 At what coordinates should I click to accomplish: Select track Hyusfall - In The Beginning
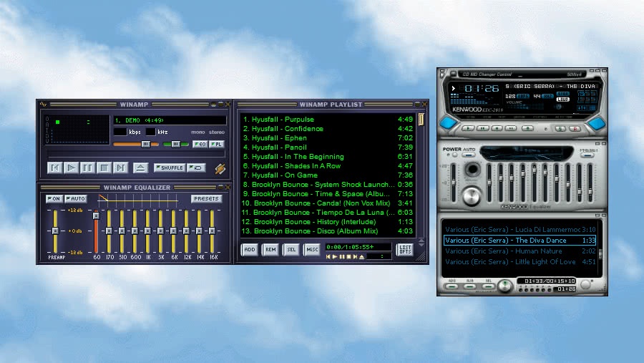(x=327, y=157)
